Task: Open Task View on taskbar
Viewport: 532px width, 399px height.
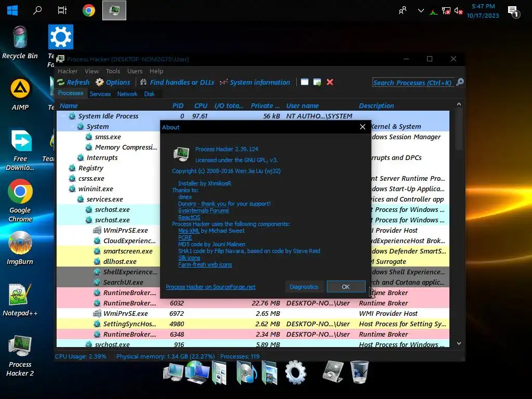Action: 62,10
